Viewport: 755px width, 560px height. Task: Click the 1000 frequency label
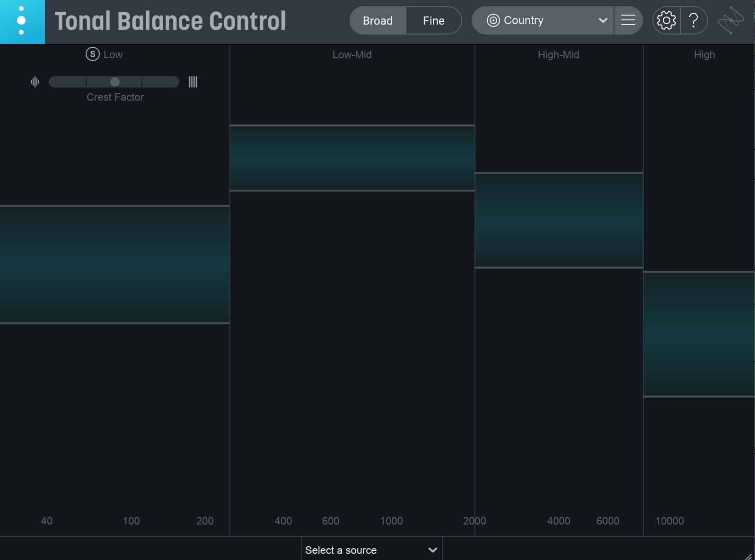[392, 521]
